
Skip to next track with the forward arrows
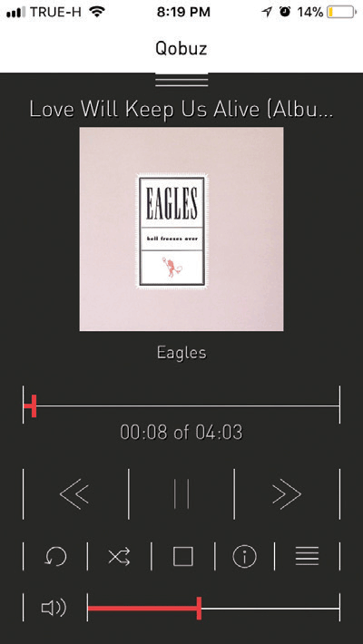[287, 493]
